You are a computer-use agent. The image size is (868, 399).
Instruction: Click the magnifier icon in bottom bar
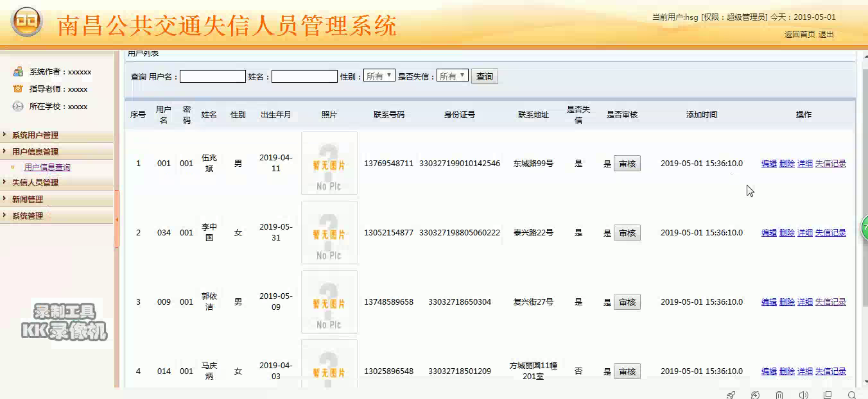852,395
